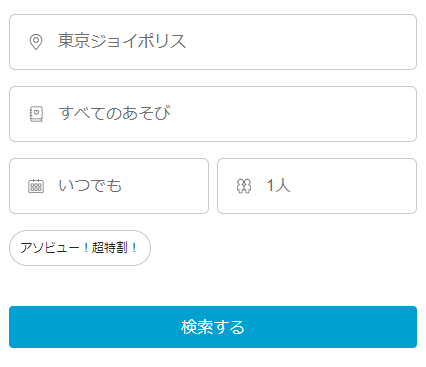
Task: Click the すべてのあそび label text
Action: pos(115,113)
